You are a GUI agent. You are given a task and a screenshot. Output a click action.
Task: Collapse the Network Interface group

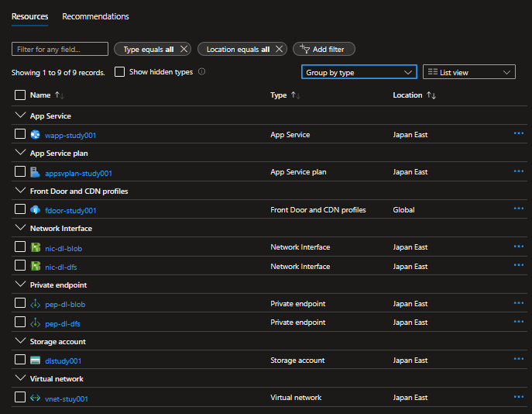(x=20, y=228)
